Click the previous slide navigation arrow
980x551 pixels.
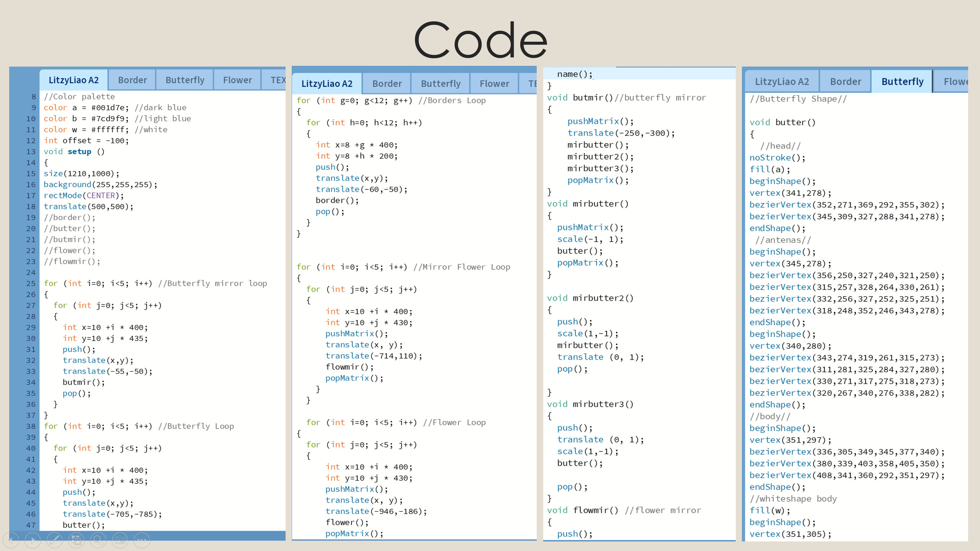11,540
